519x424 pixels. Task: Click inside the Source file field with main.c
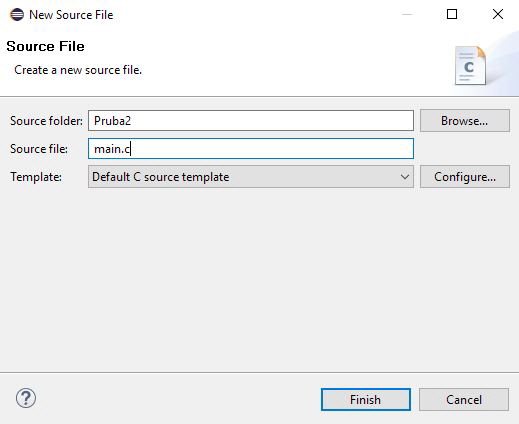[251, 149]
